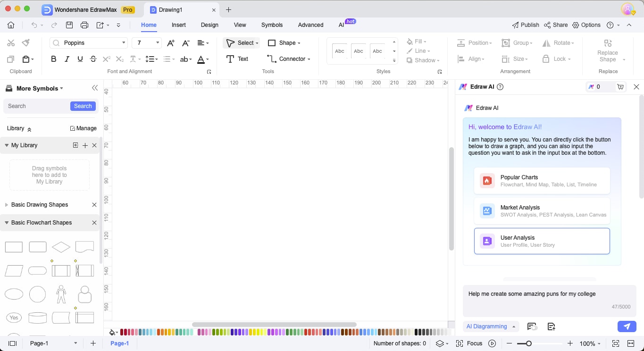
Task: Open the Layers icon in status bar
Action: point(439,343)
